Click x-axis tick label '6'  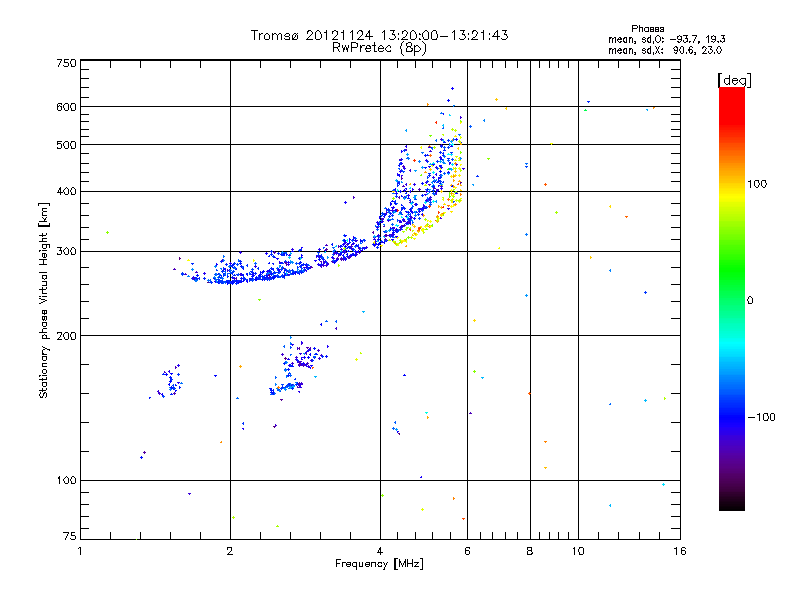(467, 551)
